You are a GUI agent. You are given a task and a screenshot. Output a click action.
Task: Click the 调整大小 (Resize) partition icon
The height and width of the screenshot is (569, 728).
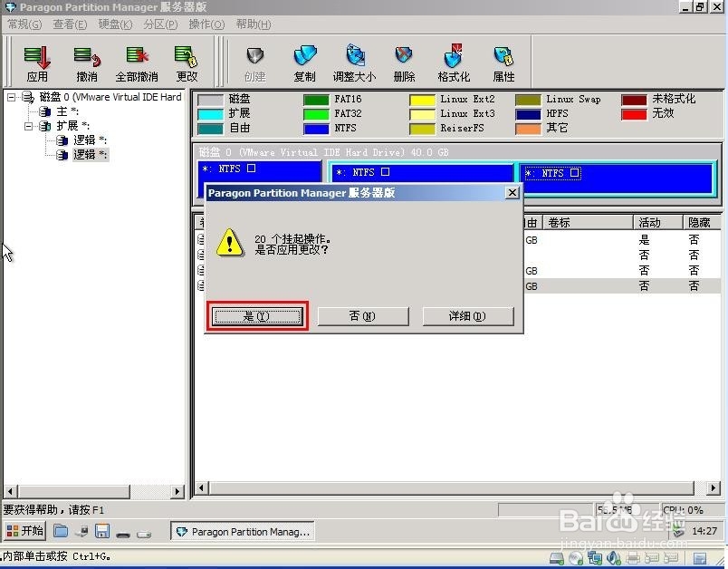[354, 63]
